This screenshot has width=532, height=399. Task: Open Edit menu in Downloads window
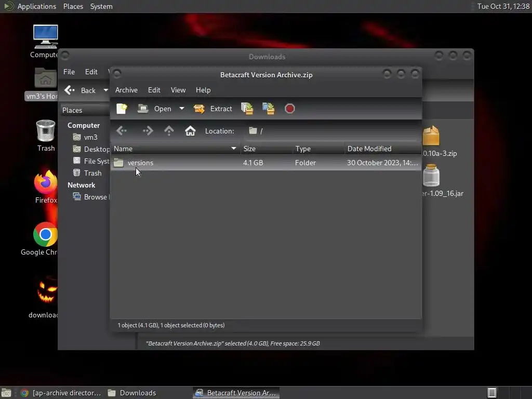tap(91, 72)
